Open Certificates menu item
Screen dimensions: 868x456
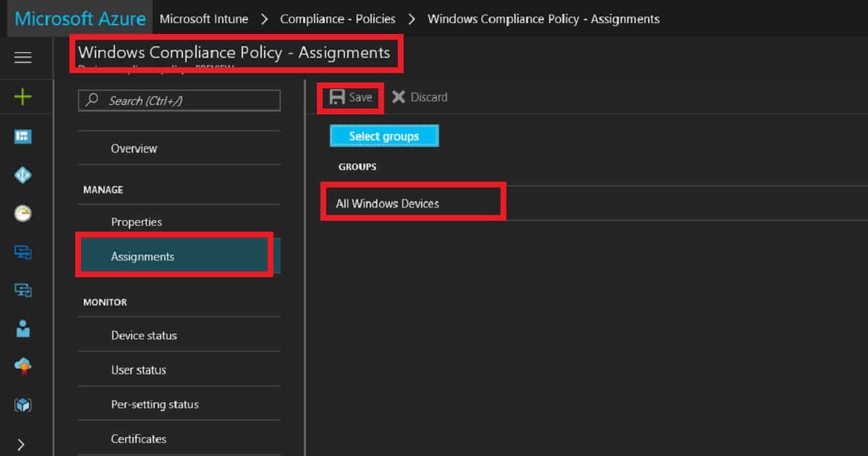[x=138, y=439]
